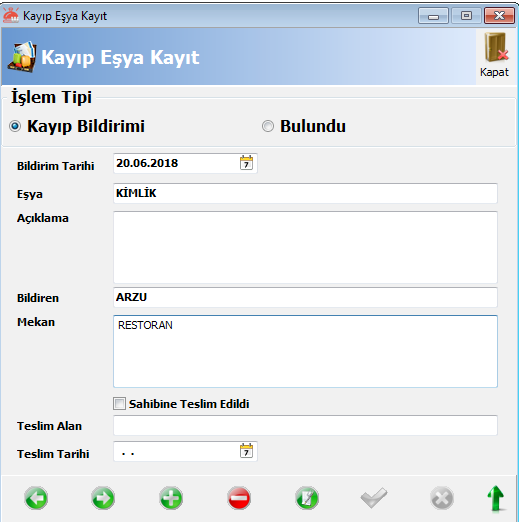Delete record with red minus icon
The image size is (519, 522).
coord(239,498)
